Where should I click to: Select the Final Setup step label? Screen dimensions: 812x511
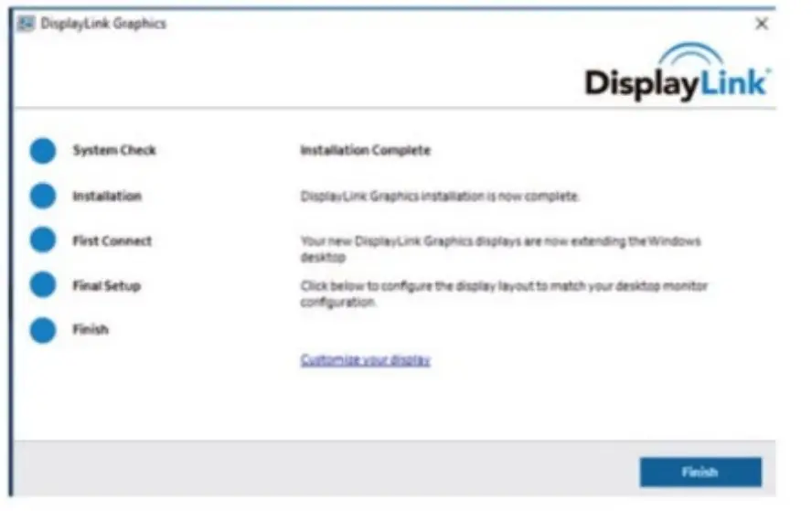point(107,285)
